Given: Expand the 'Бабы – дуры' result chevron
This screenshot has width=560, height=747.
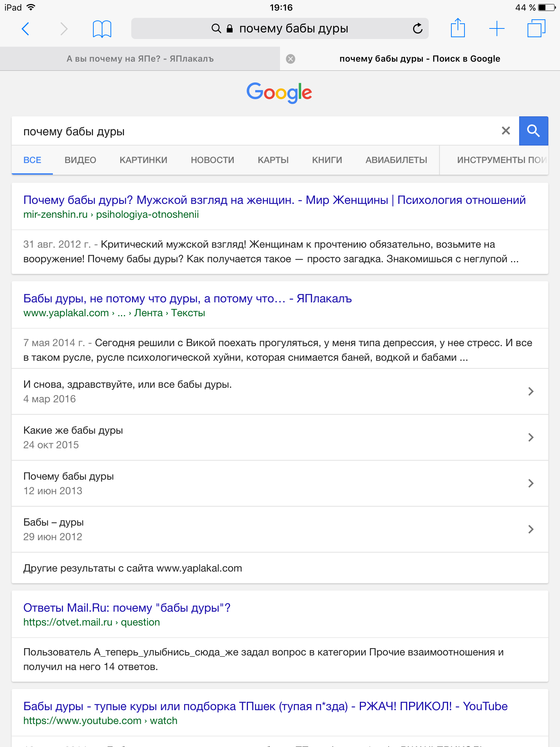Looking at the screenshot, I should 531,529.
